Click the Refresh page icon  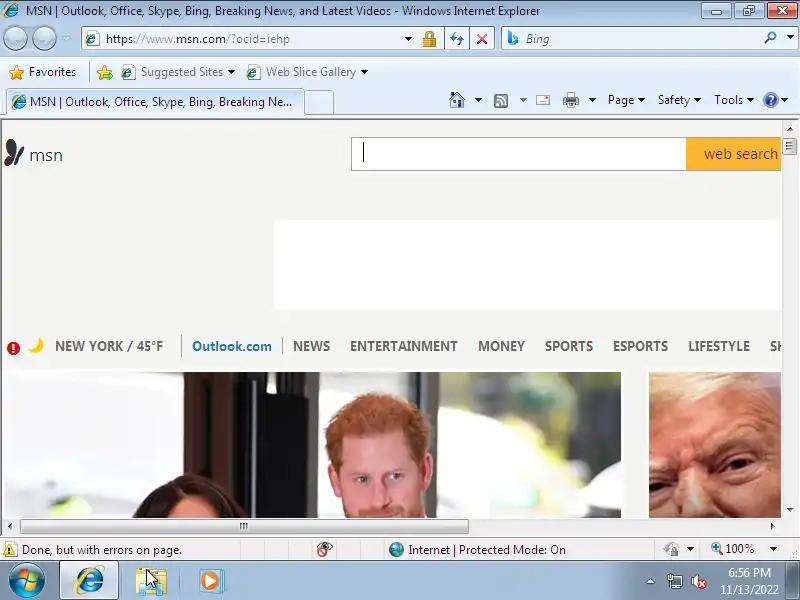coord(457,39)
